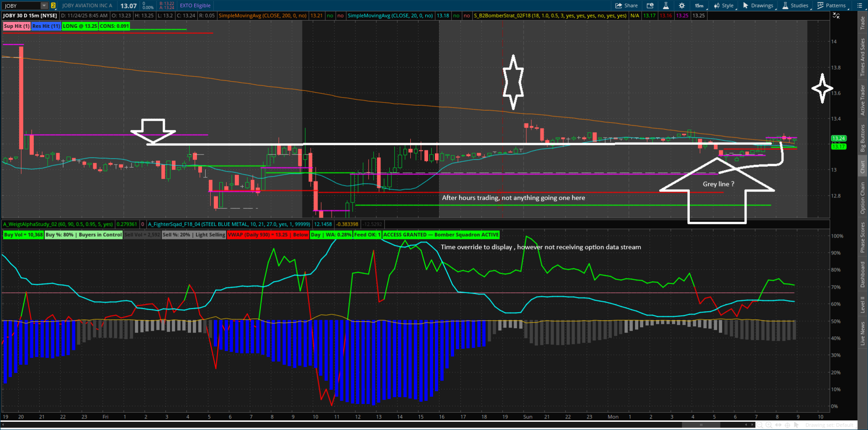
Task: Click the Share button
Action: (626, 5)
